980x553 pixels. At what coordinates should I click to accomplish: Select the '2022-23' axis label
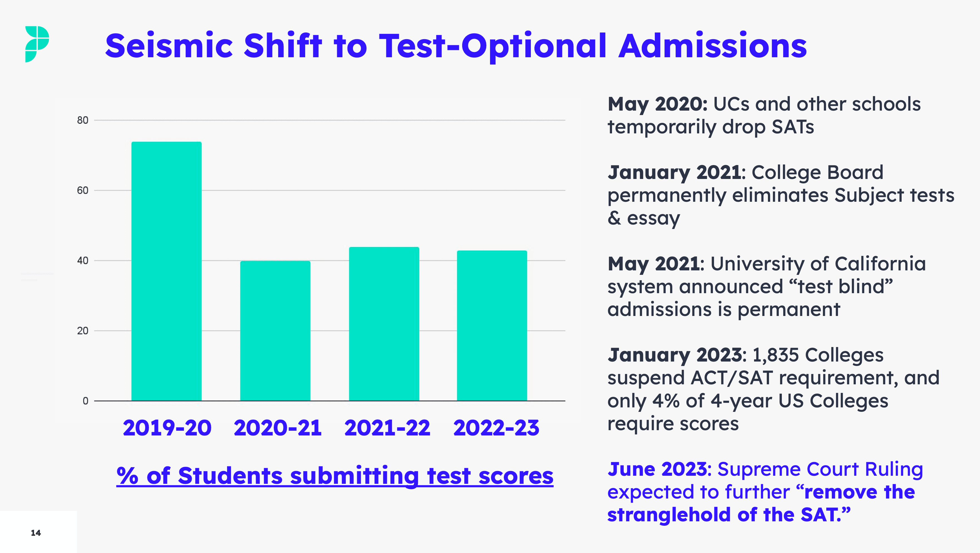point(496,428)
